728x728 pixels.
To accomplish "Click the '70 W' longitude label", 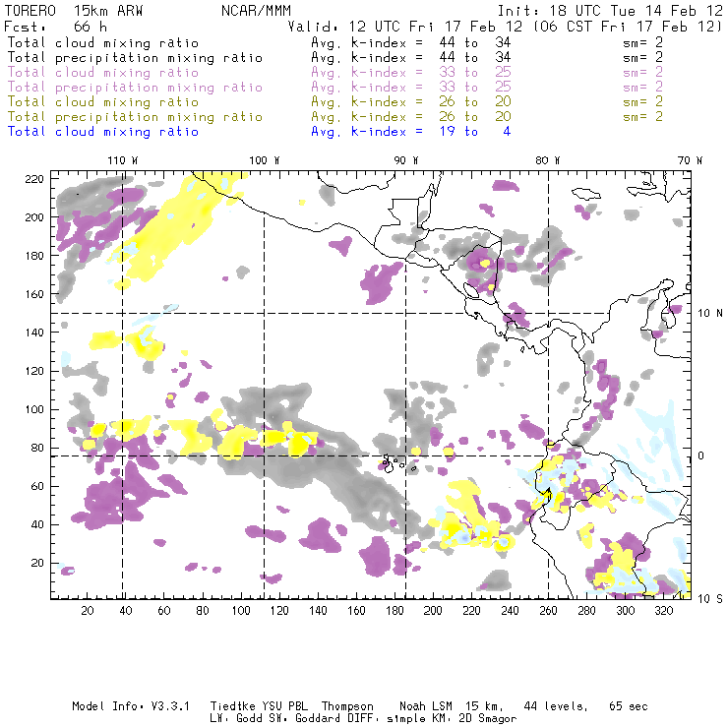I will [690, 160].
